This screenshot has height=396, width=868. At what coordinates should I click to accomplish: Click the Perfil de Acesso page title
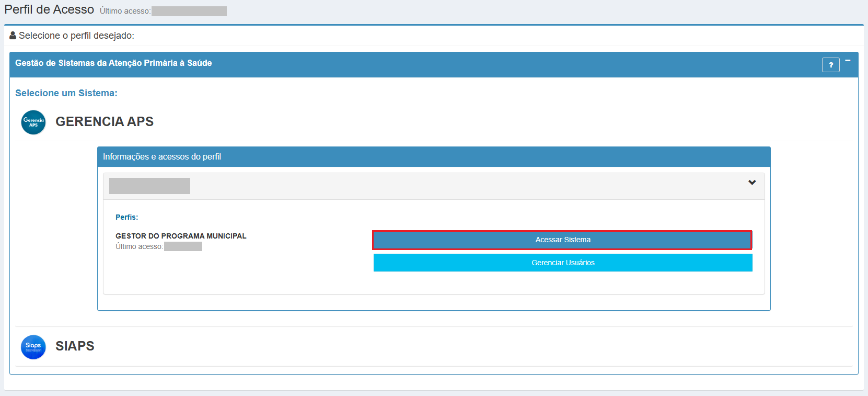point(49,10)
